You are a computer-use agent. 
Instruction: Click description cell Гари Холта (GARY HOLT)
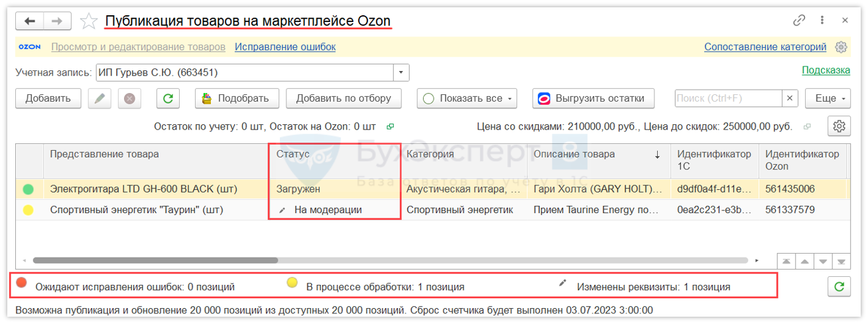tap(598, 189)
